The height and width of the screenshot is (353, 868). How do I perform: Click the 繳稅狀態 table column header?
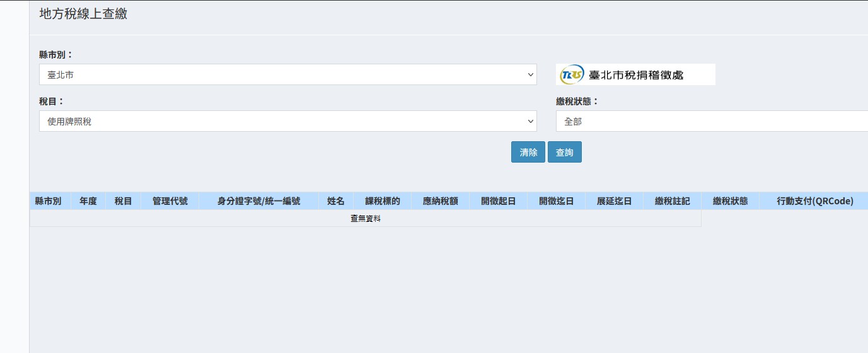pyautogui.click(x=730, y=201)
